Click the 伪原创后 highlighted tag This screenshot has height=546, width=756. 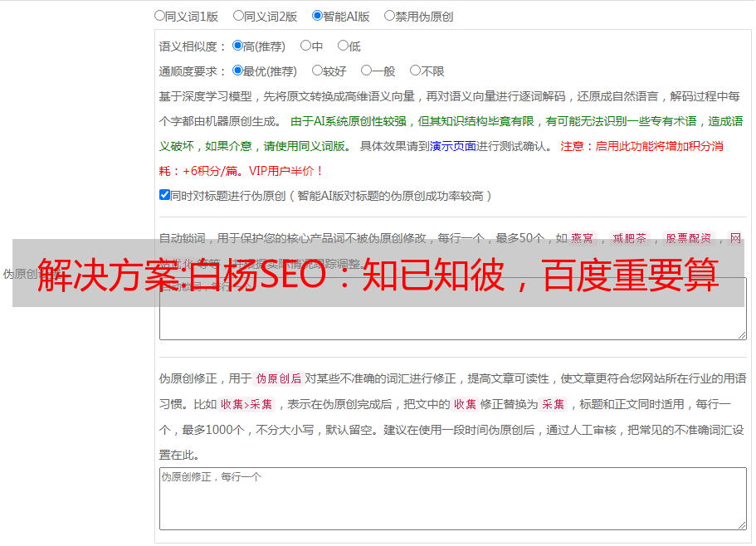[279, 378]
